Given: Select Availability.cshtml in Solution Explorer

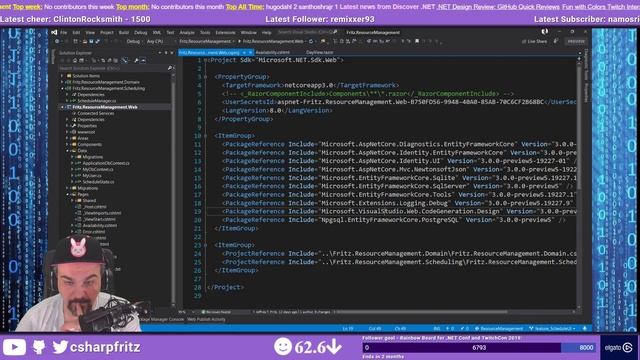Looking at the screenshot, I should [100, 225].
